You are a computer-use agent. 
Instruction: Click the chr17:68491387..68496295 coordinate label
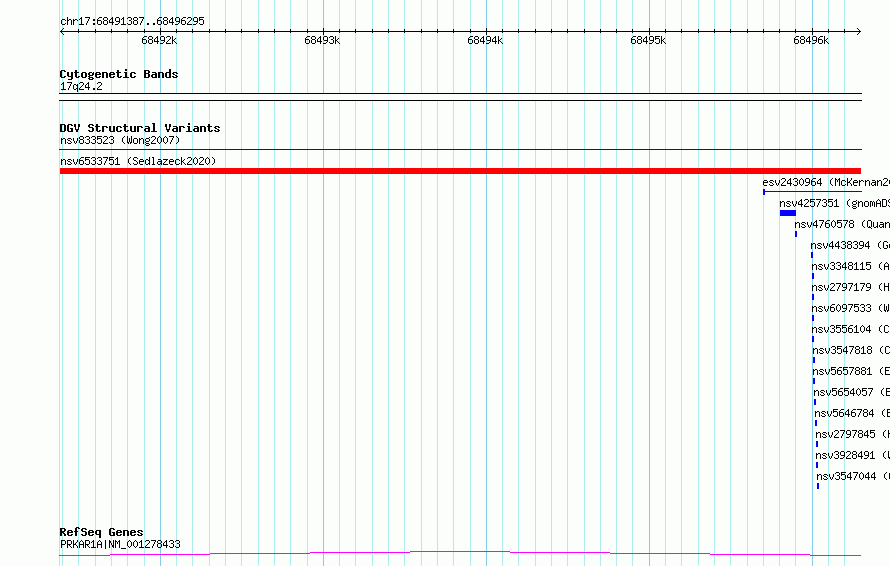[132, 21]
